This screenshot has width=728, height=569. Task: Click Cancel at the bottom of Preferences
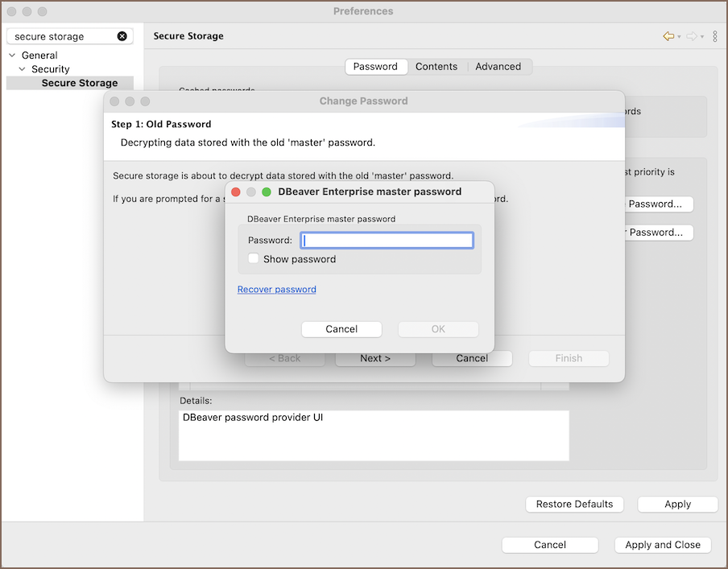click(x=550, y=545)
